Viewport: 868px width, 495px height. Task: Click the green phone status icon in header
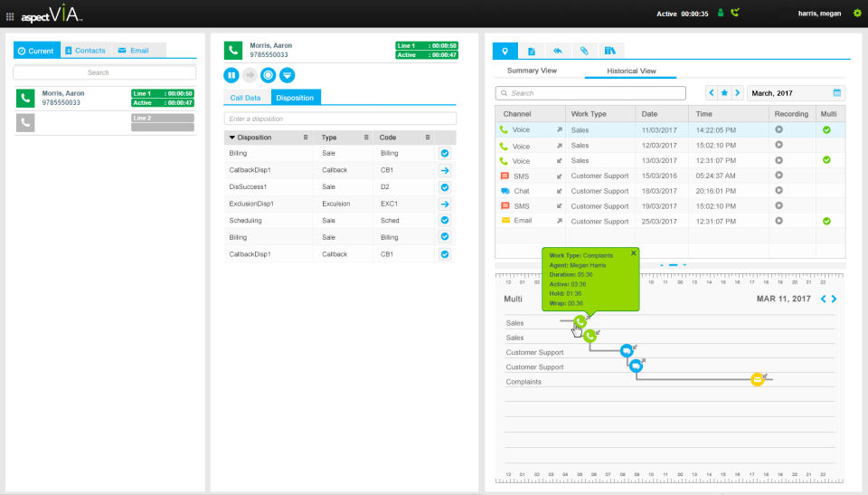click(x=734, y=12)
